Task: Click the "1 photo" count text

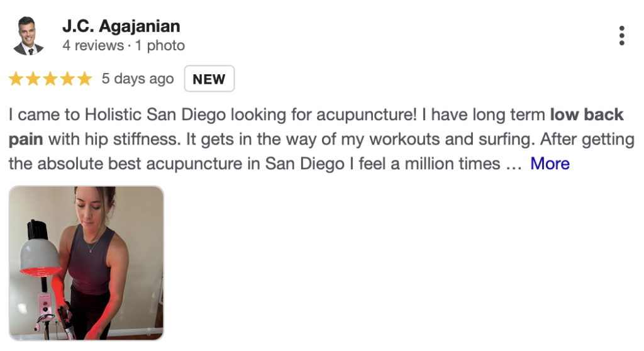Action: [159, 46]
